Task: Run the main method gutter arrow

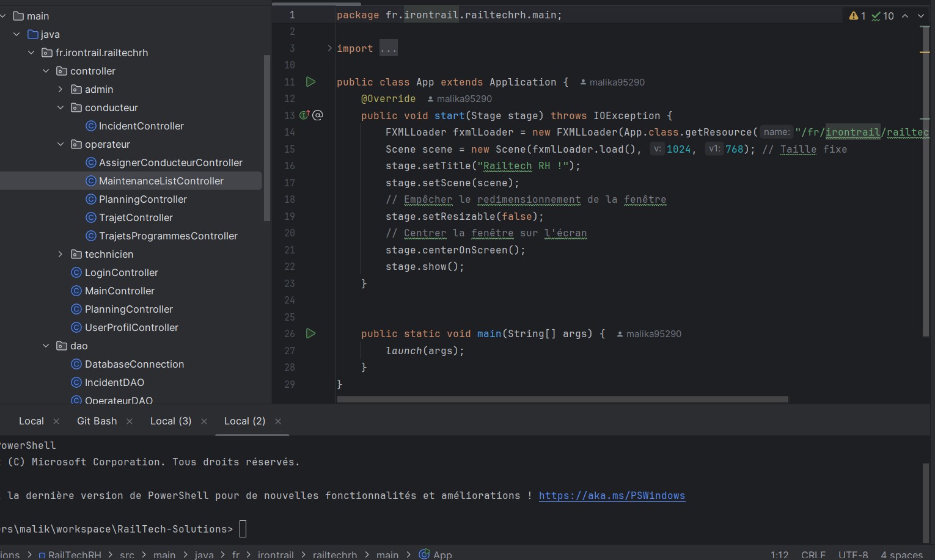Action: (x=310, y=333)
